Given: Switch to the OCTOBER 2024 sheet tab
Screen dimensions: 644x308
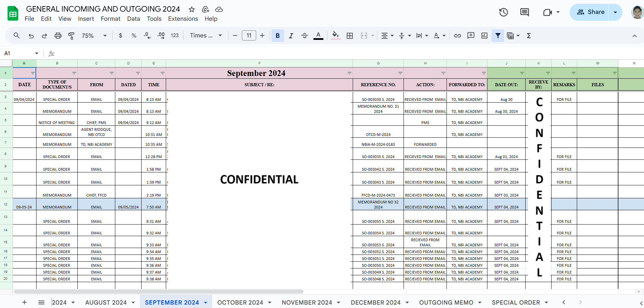Looking at the screenshot, I should pyautogui.click(x=240, y=303).
